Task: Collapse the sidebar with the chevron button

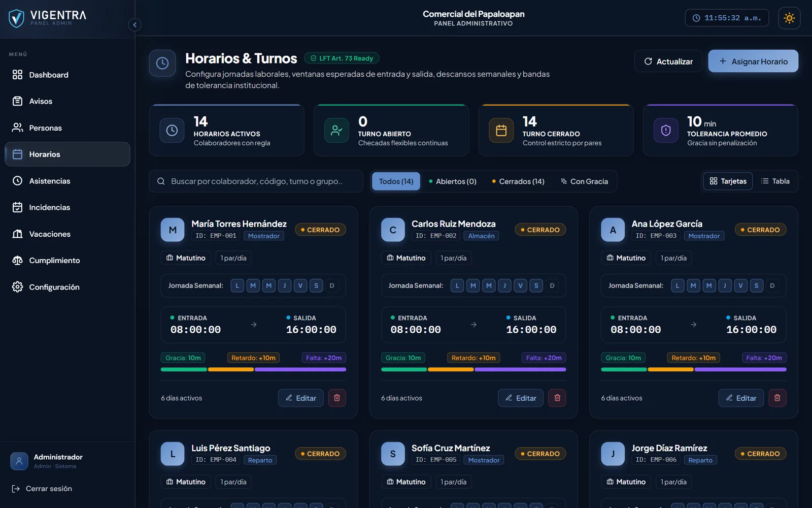Action: click(x=134, y=25)
